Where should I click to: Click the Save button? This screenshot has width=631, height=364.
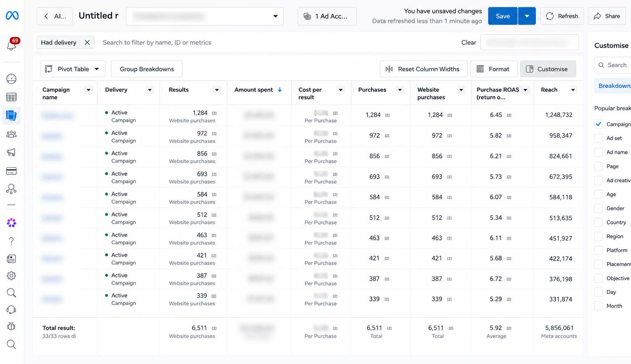point(503,16)
